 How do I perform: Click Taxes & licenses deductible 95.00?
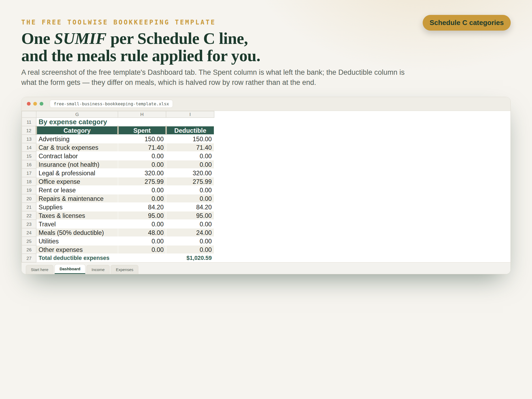click(190, 216)
